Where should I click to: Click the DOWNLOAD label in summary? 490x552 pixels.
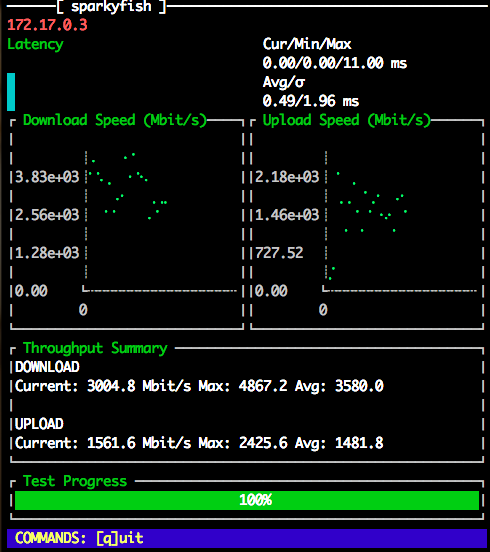tap(47, 367)
